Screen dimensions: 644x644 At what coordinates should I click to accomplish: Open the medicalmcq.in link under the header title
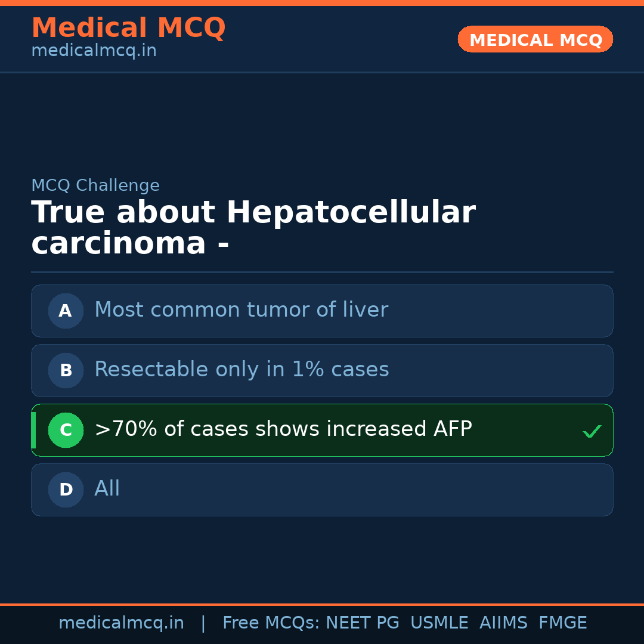point(94,51)
